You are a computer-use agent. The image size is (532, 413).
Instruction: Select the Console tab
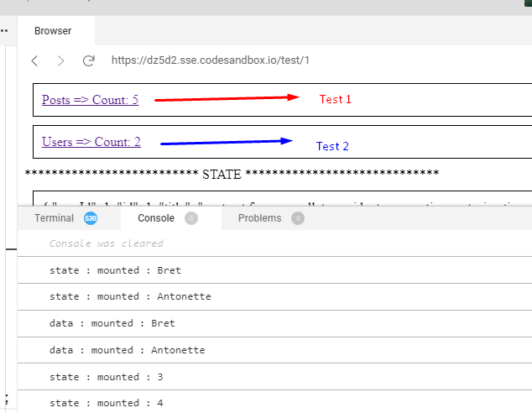(x=156, y=218)
